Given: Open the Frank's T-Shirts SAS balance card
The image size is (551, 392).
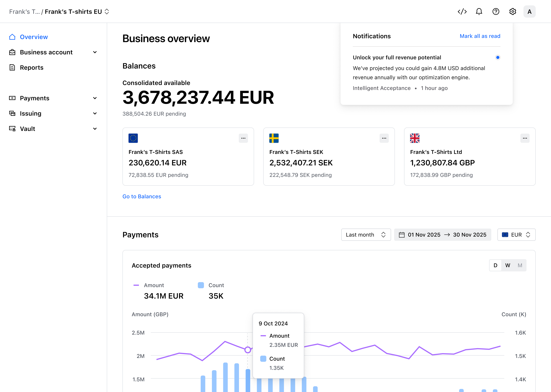Looking at the screenshot, I should 188,157.
